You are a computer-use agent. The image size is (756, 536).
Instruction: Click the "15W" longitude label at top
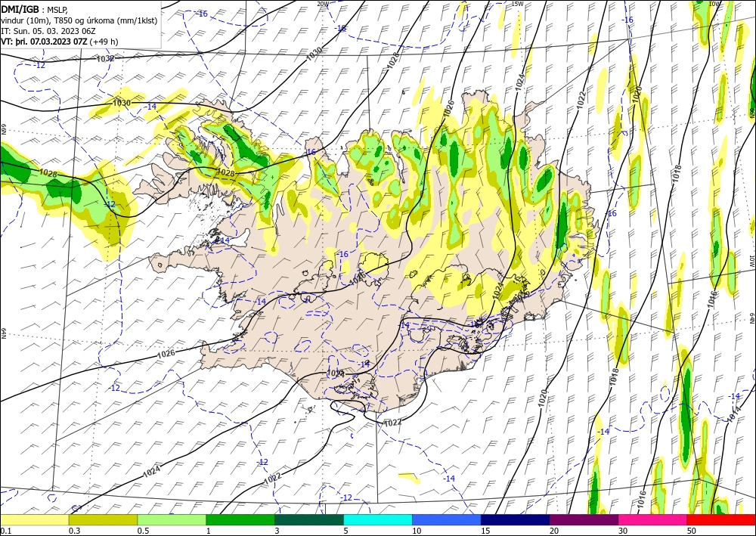pyautogui.click(x=517, y=4)
